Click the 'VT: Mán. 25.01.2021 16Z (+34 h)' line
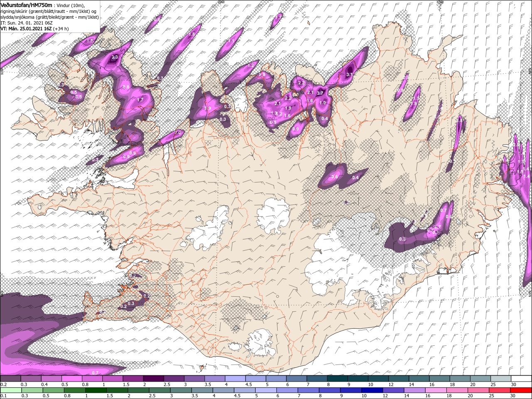 coord(35,29)
